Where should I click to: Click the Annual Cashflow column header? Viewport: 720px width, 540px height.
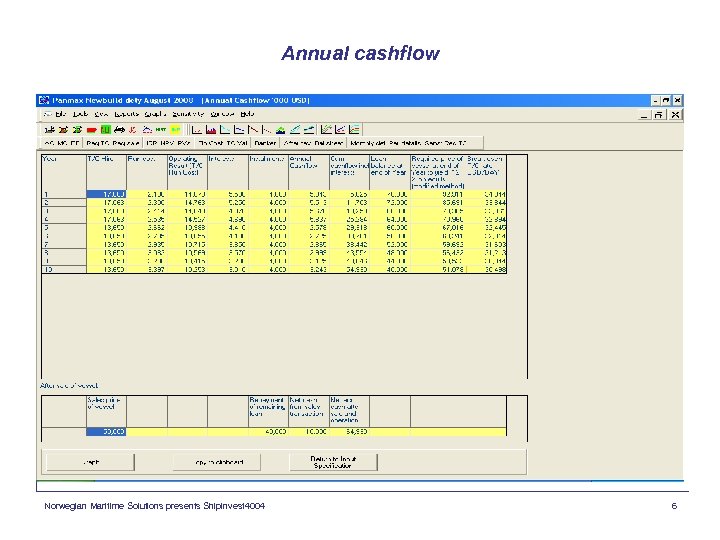pos(309,172)
